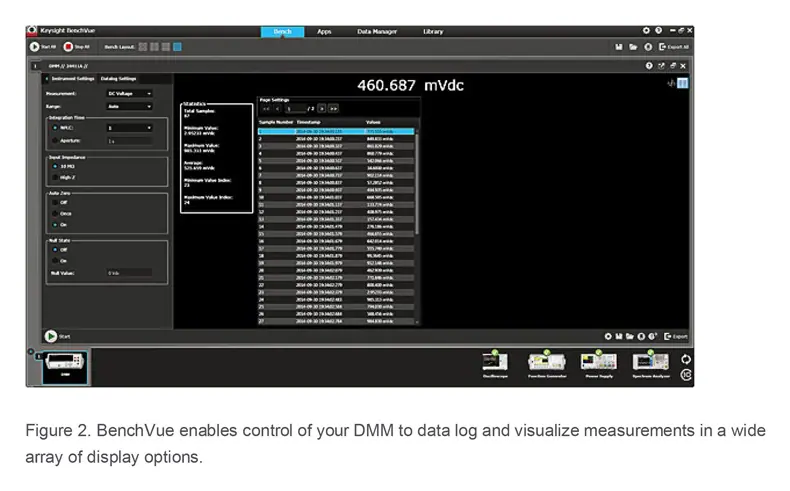Select the DMM instrument thumbnail

(65, 367)
